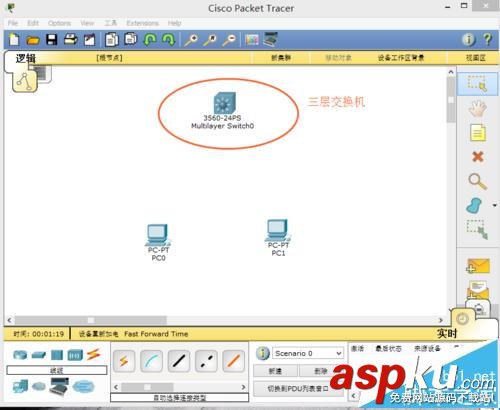Open the Help menu
This screenshot has width=500, height=410.
174,23
